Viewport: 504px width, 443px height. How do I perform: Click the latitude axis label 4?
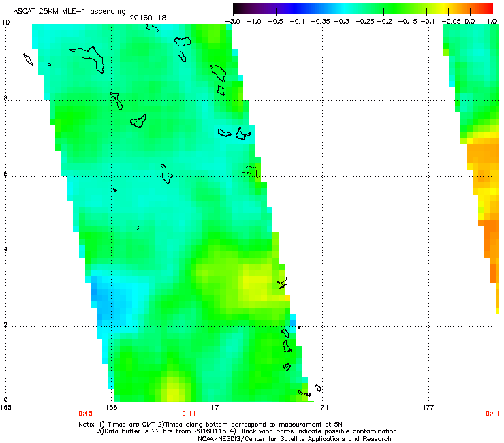coord(5,249)
